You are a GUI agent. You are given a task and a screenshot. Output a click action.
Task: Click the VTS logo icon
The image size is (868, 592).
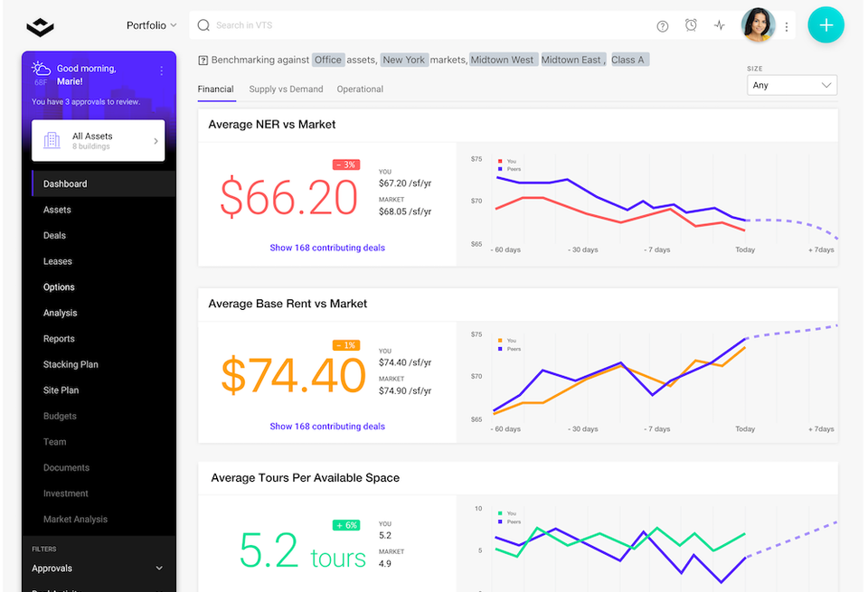click(40, 26)
